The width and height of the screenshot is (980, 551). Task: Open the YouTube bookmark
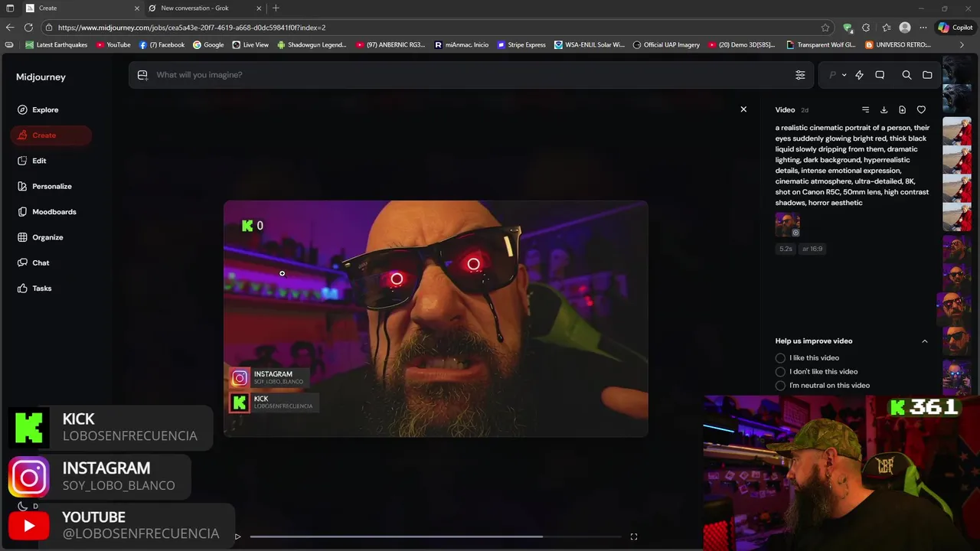click(113, 45)
